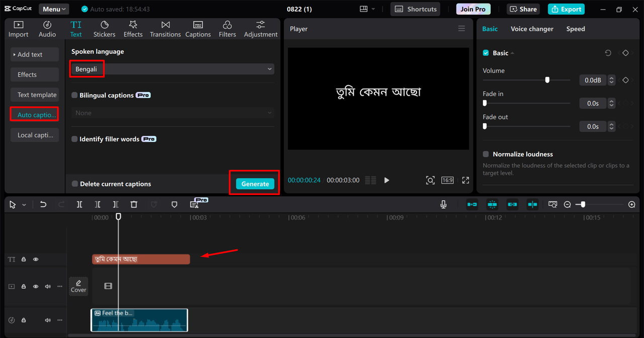The width and height of the screenshot is (644, 338).
Task: Open the layout switcher icon in title bar
Action: pyautogui.click(x=364, y=9)
